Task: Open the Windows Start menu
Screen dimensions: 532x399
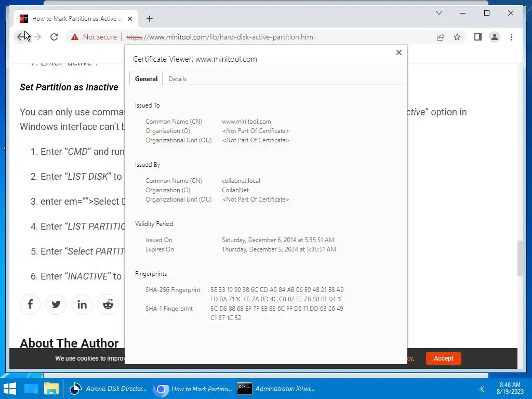Action: (10, 389)
